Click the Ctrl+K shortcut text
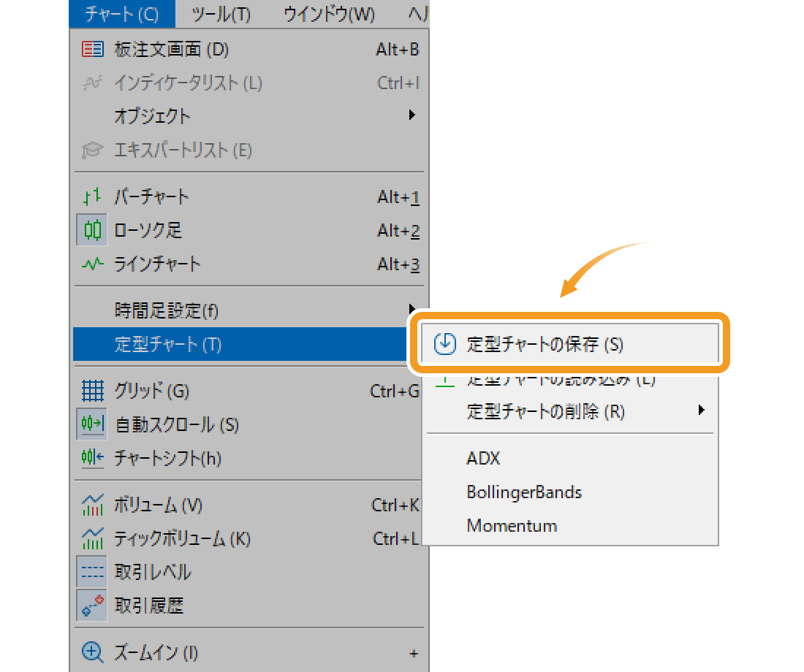This screenshot has width=804, height=672. click(395, 505)
